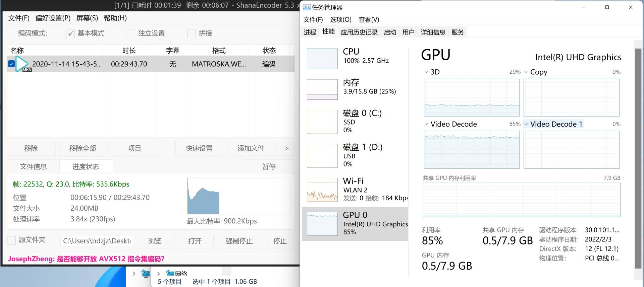Click the 添加文件 button

pos(251,148)
